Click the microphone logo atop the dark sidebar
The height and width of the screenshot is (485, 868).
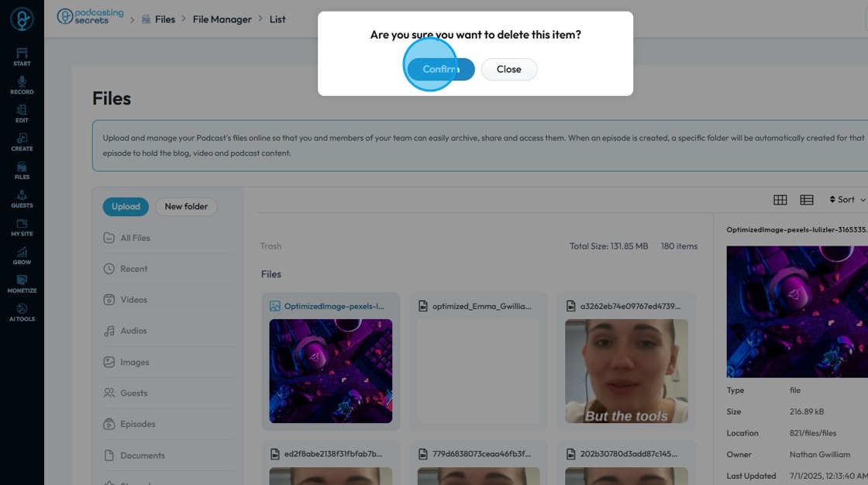22,19
